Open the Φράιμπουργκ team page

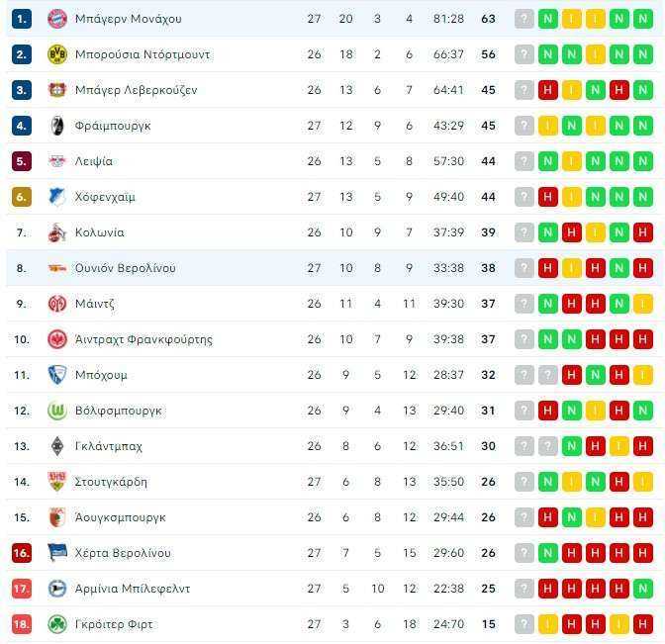pos(113,126)
